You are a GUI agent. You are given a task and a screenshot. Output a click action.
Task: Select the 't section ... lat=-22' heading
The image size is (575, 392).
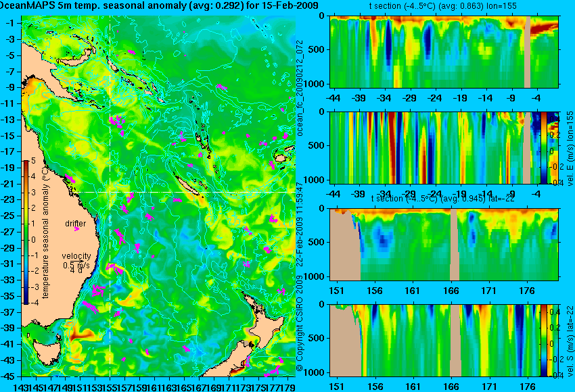pyautogui.click(x=443, y=199)
